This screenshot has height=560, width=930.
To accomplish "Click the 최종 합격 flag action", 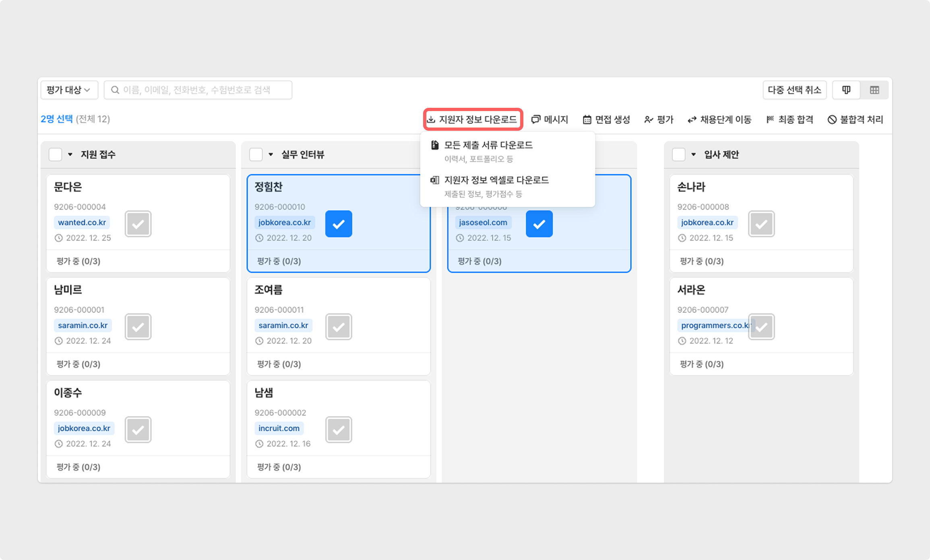I will coord(789,119).
